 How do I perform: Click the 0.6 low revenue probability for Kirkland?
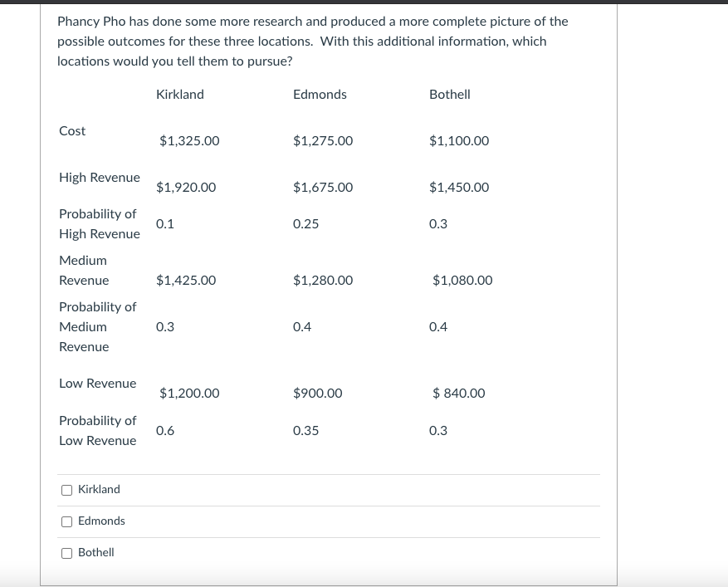pos(164,430)
